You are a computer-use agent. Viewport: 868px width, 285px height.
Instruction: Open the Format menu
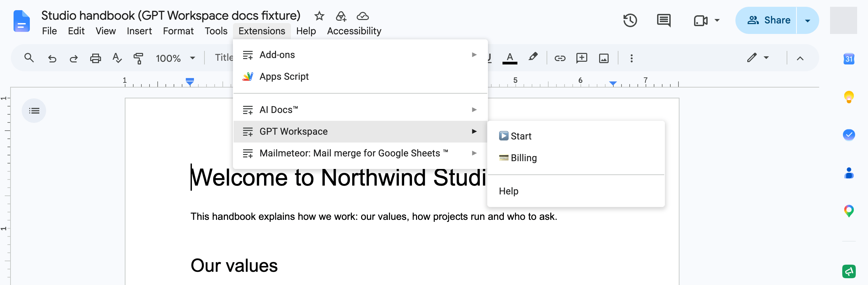[178, 31]
